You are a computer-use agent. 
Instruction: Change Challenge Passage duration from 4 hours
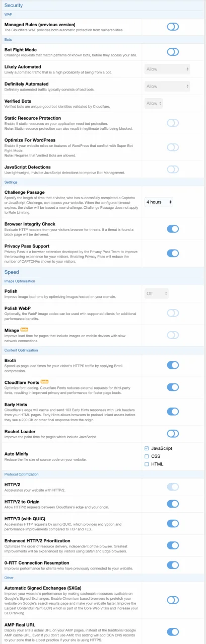point(159,202)
